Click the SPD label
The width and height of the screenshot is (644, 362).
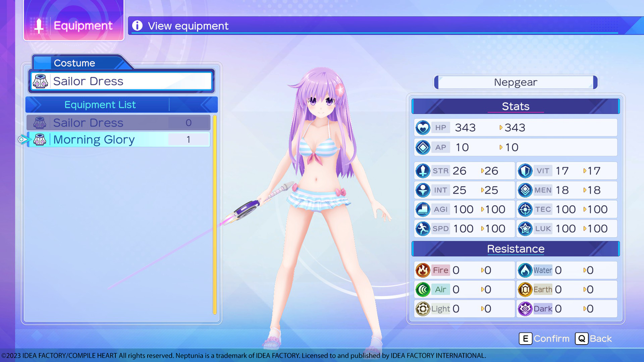click(440, 229)
